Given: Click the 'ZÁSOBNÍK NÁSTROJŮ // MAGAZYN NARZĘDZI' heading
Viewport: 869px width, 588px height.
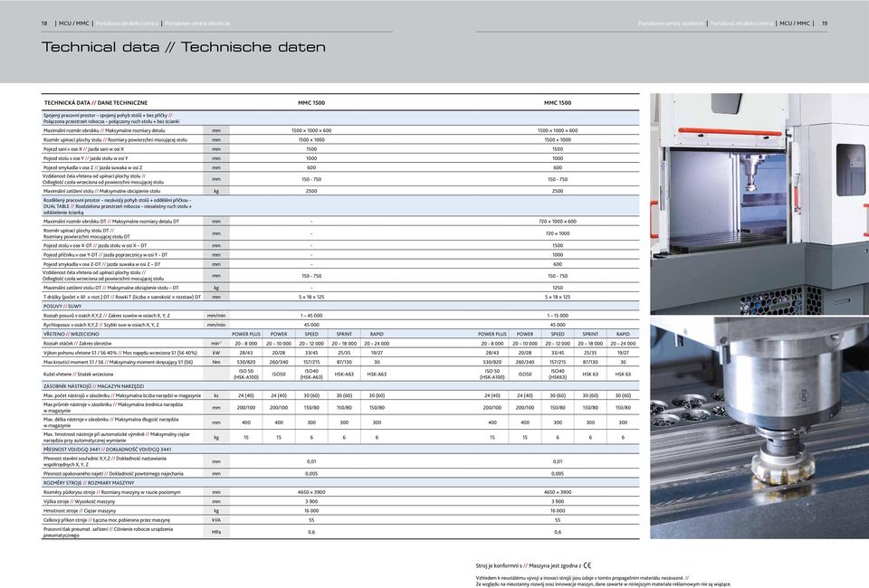Looking at the screenshot, I should click(x=93, y=386).
